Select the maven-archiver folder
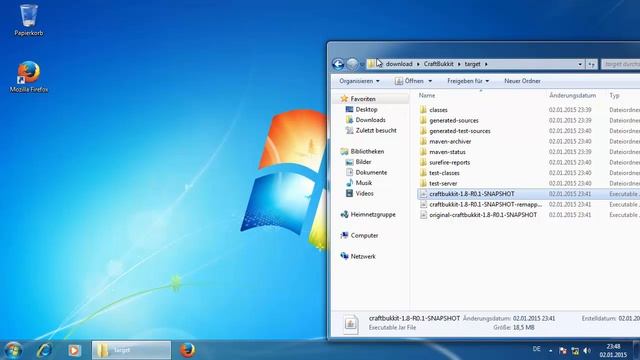This screenshot has width=640, height=360. (x=450, y=141)
